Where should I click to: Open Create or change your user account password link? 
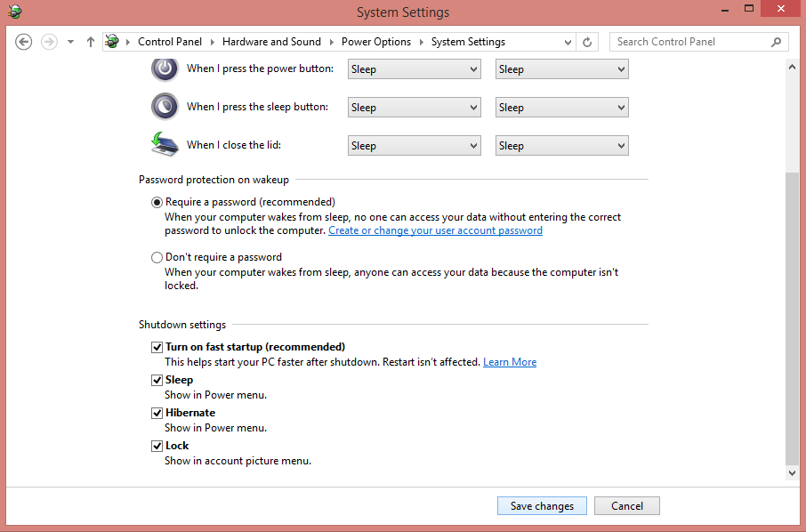(435, 230)
